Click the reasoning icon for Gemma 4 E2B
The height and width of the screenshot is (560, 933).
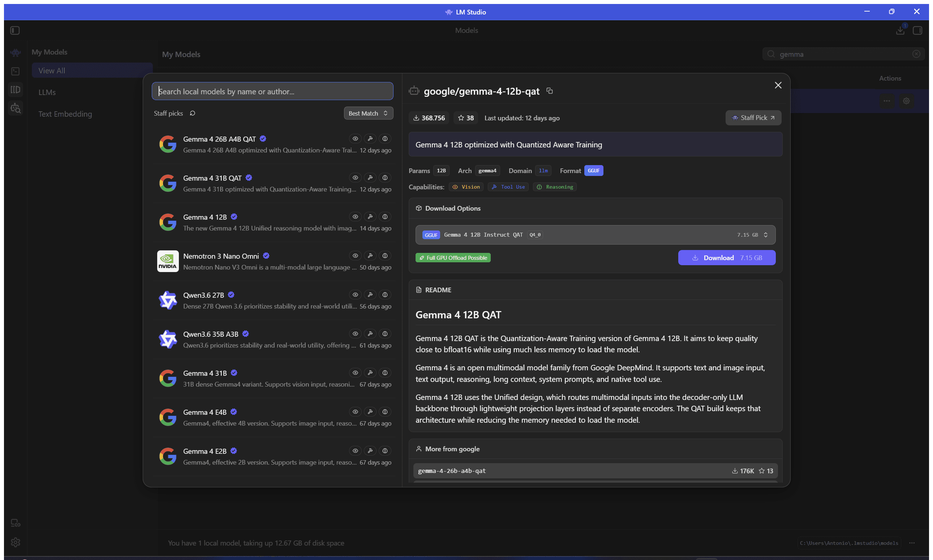point(385,451)
